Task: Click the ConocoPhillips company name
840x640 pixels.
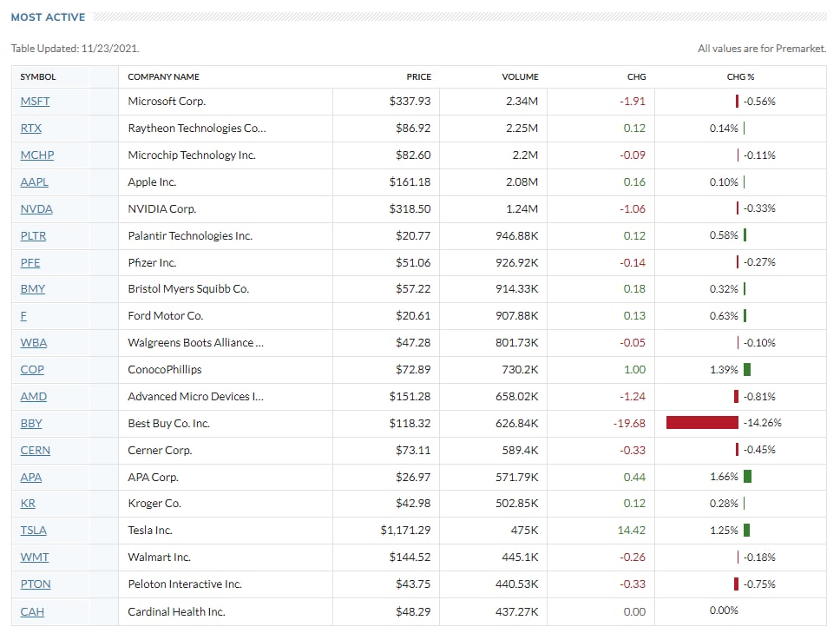Action: (x=165, y=369)
